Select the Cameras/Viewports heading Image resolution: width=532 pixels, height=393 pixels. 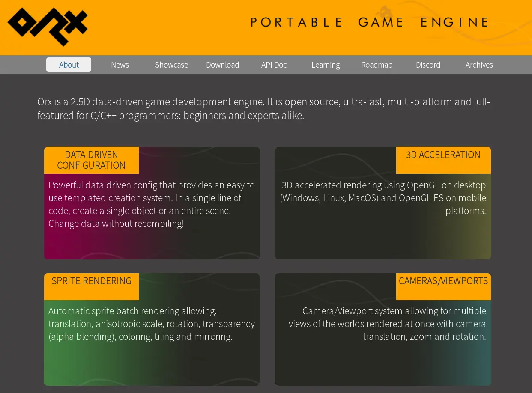[x=443, y=281]
